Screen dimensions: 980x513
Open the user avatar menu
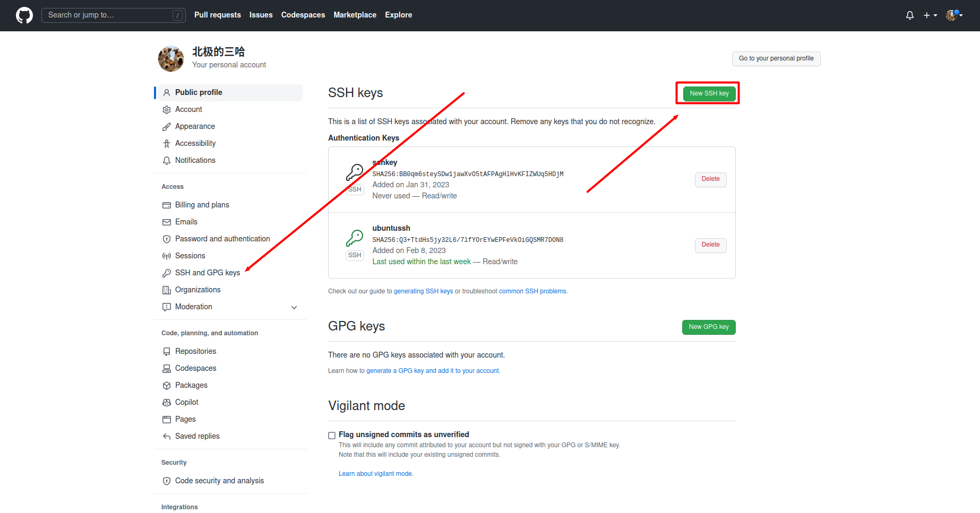coord(954,15)
